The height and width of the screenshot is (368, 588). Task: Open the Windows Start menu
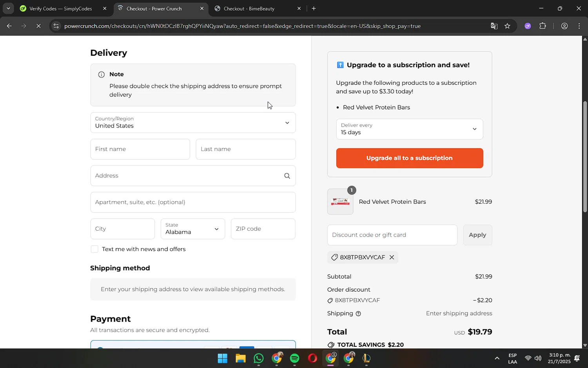click(x=222, y=358)
